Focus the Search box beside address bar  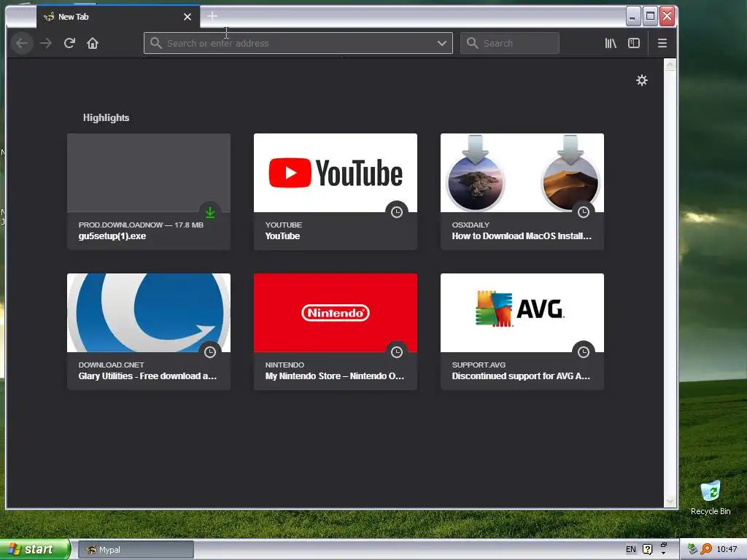click(510, 43)
